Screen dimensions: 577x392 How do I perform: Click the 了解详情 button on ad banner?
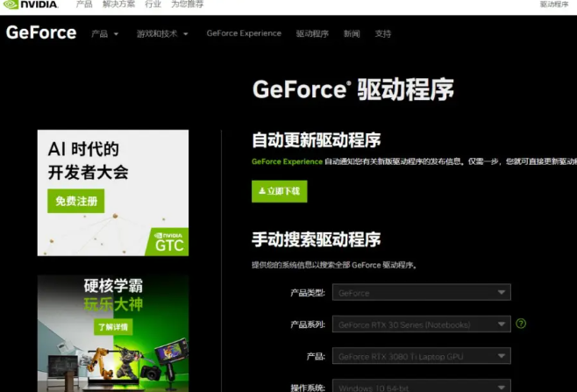coord(113,327)
